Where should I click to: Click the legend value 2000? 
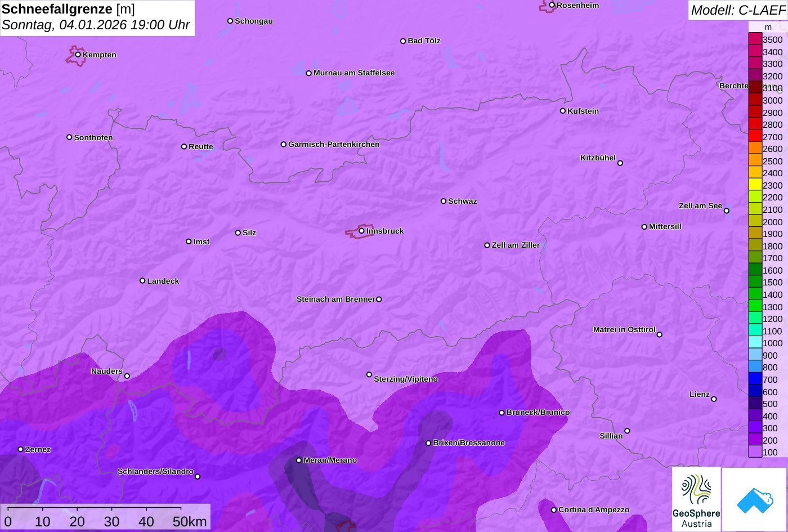coord(772,222)
